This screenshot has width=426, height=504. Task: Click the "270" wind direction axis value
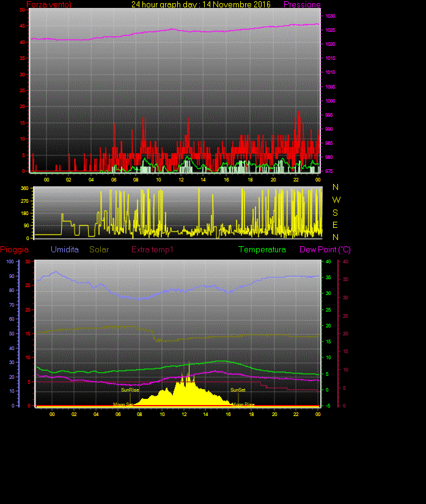(x=24, y=201)
